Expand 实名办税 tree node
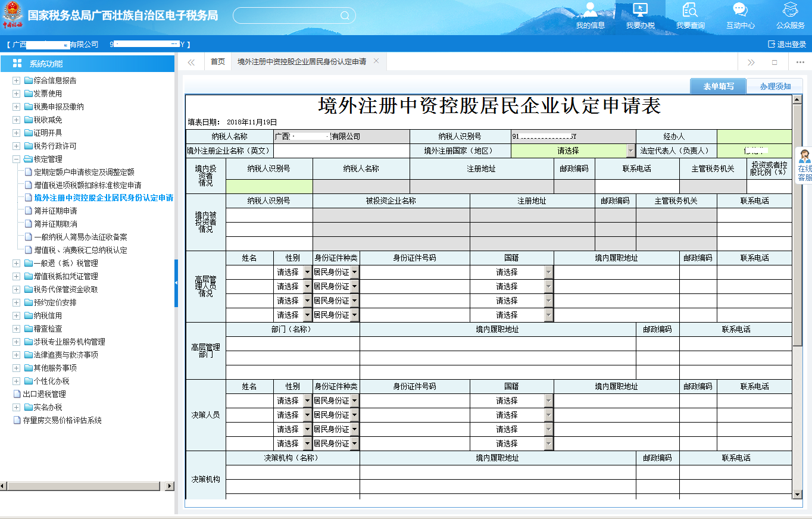 [x=17, y=407]
